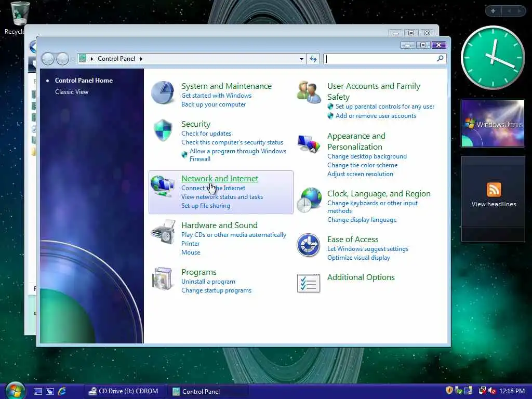Image resolution: width=532 pixels, height=399 pixels.
Task: Click Change startup programs
Action: [x=216, y=290]
